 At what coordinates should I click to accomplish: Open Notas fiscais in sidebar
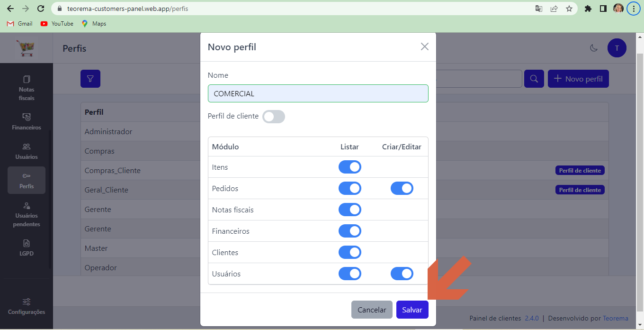(27, 88)
